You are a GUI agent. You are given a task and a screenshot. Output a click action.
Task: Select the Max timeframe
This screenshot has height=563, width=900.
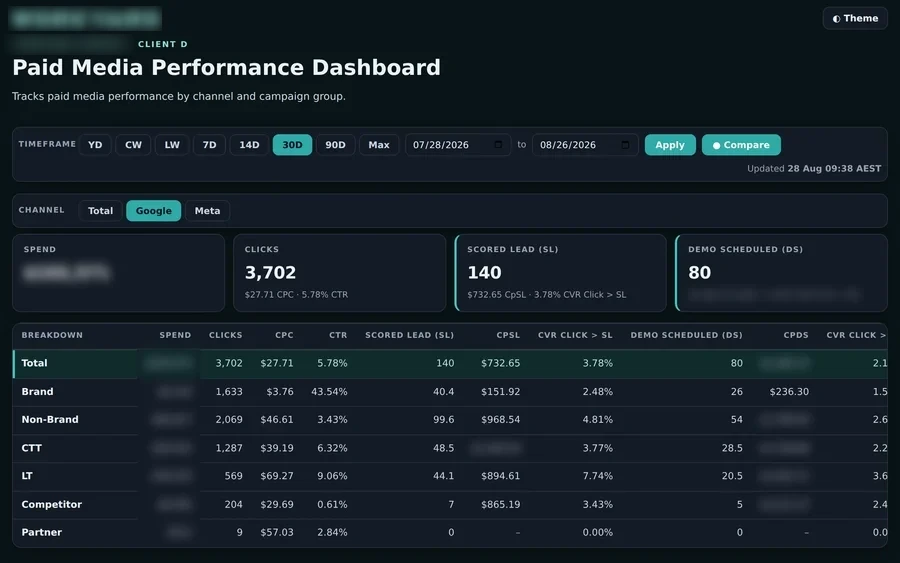[x=379, y=145]
